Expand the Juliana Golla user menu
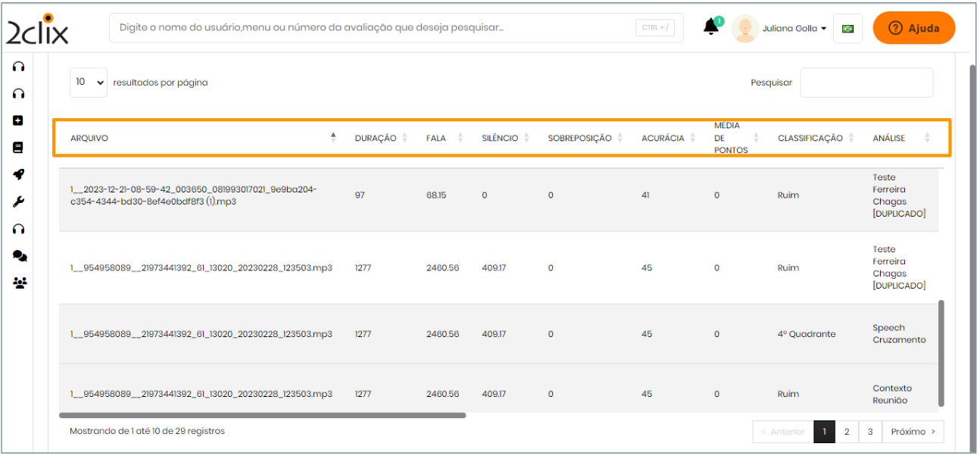The width and height of the screenshot is (980, 456). pyautogui.click(x=794, y=29)
